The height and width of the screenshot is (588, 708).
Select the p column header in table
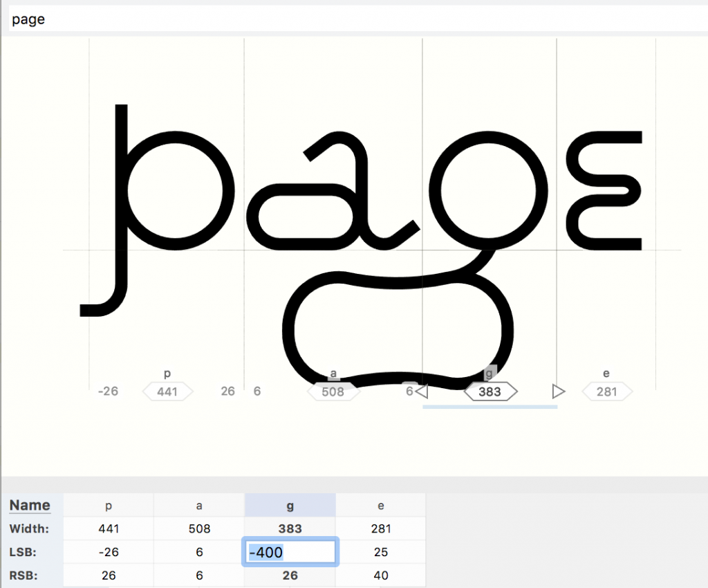pos(109,506)
